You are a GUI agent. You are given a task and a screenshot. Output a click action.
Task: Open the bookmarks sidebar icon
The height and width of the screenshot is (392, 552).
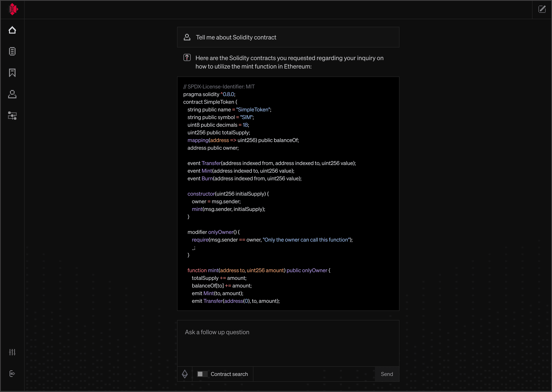coord(12,73)
